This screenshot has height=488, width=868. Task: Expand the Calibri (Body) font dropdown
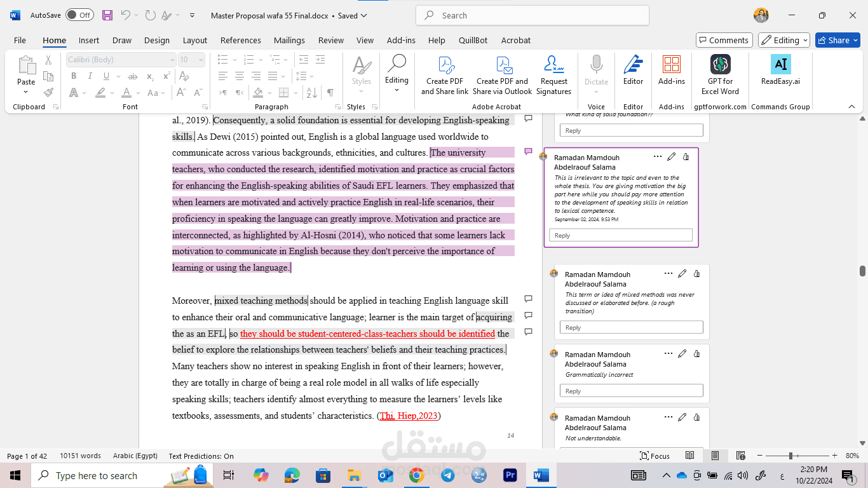click(172, 60)
